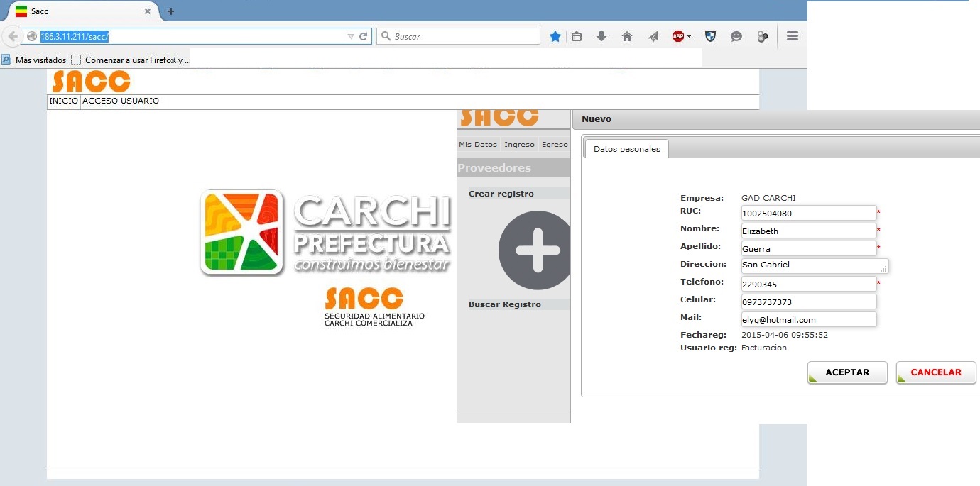Open the Egreso tab

[555, 144]
